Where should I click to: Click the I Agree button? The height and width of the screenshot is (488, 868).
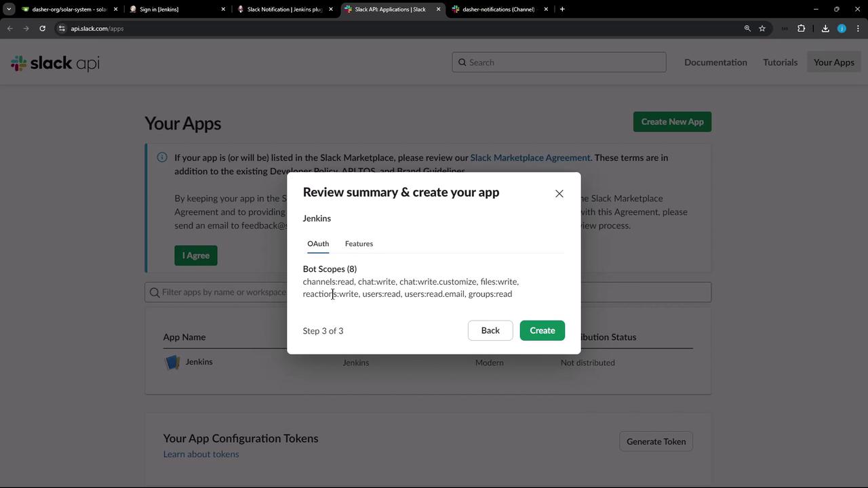click(x=196, y=256)
